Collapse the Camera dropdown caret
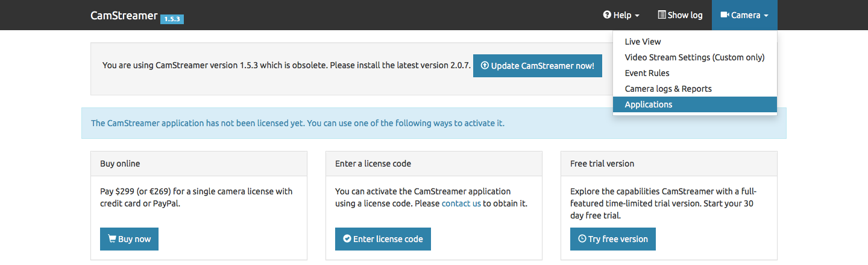The image size is (868, 265). point(766,16)
